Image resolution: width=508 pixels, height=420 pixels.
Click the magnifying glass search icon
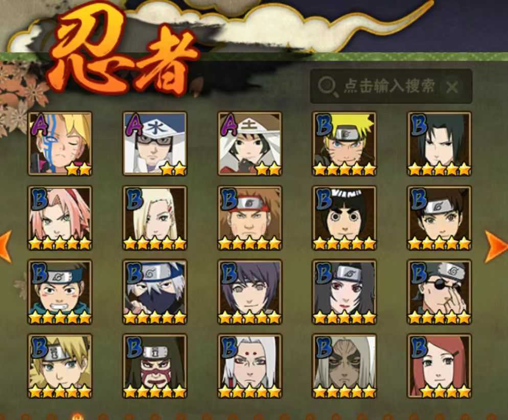pyautogui.click(x=327, y=87)
